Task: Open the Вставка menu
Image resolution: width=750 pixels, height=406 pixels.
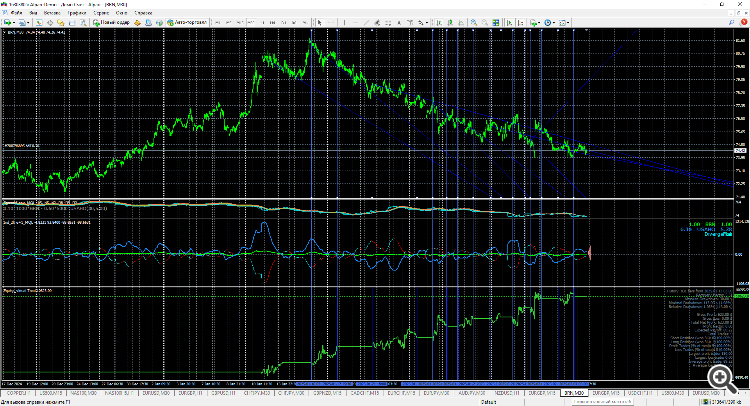Action: tap(52, 13)
